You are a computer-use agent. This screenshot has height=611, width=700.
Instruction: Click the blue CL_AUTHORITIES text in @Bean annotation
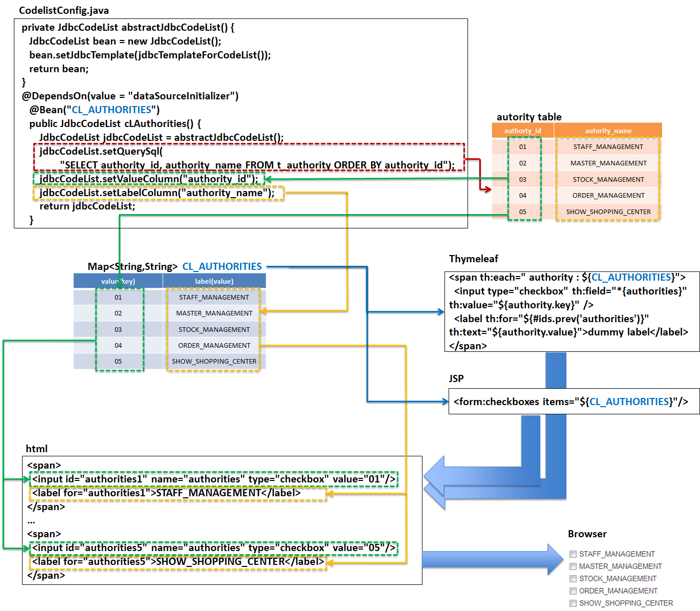click(x=112, y=110)
